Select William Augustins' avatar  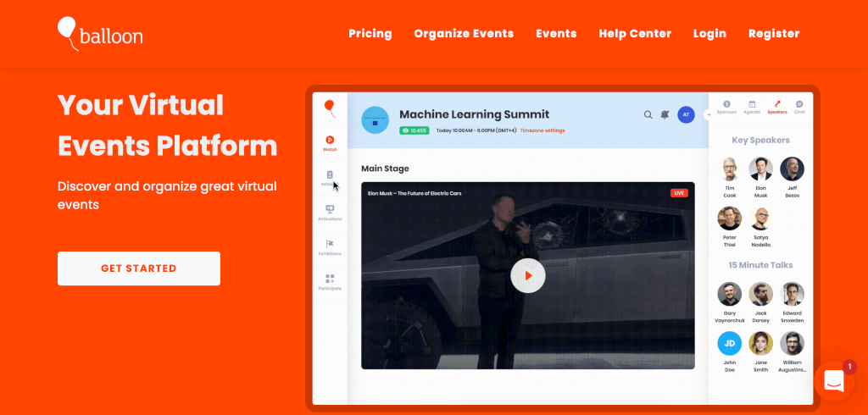(x=793, y=344)
